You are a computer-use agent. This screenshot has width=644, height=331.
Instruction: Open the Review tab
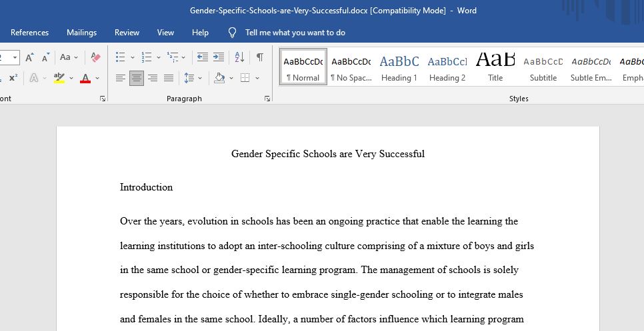click(127, 33)
